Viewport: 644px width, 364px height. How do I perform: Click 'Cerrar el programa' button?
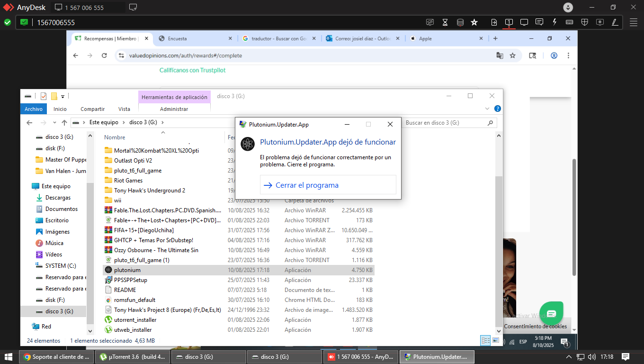pyautogui.click(x=328, y=185)
